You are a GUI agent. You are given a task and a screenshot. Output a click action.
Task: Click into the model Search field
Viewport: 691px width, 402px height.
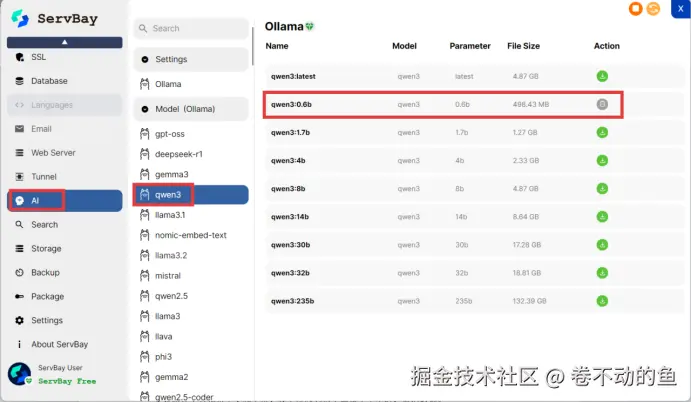191,28
